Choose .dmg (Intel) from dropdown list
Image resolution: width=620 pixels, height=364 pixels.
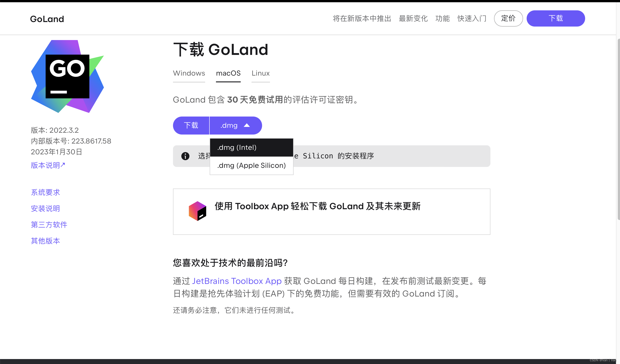pyautogui.click(x=252, y=147)
